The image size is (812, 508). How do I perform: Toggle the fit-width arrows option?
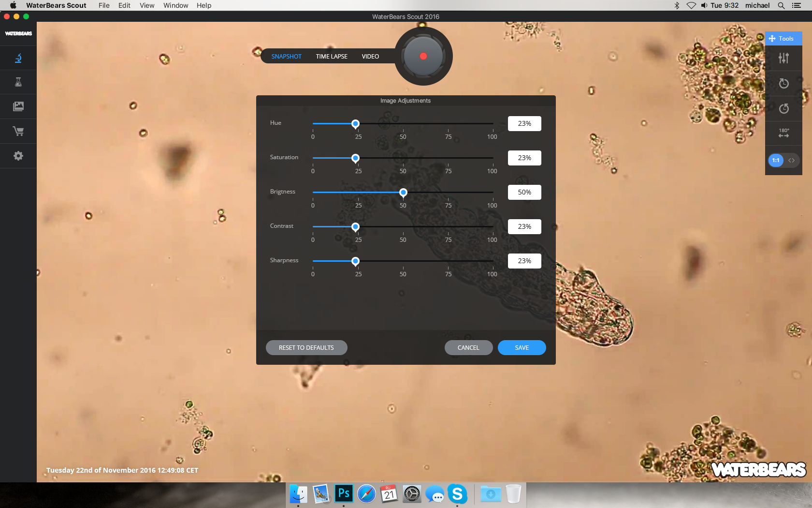coord(792,160)
